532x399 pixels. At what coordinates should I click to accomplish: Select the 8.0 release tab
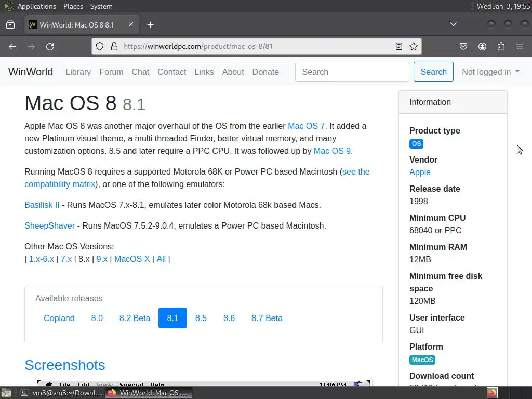point(97,318)
